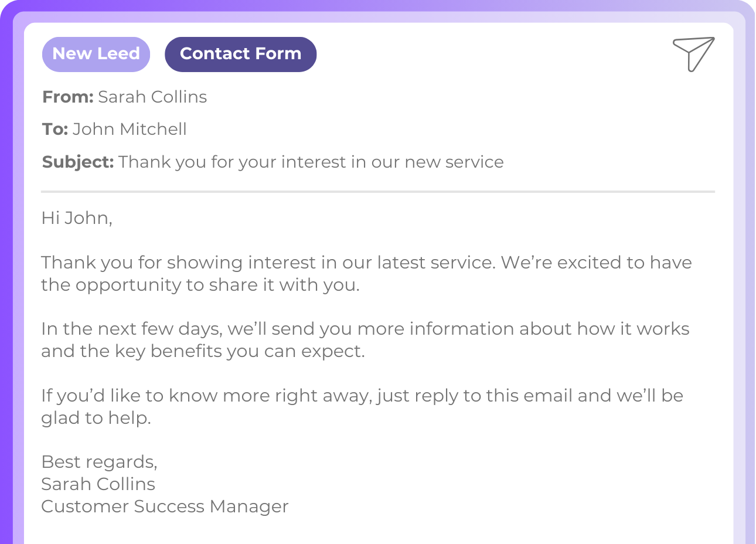Click the Best regards closing
756x544 pixels.
(x=99, y=462)
